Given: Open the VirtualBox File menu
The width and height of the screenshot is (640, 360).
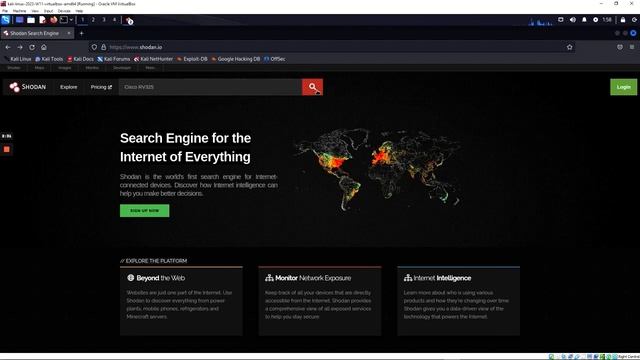Looking at the screenshot, I should [x=5, y=11].
